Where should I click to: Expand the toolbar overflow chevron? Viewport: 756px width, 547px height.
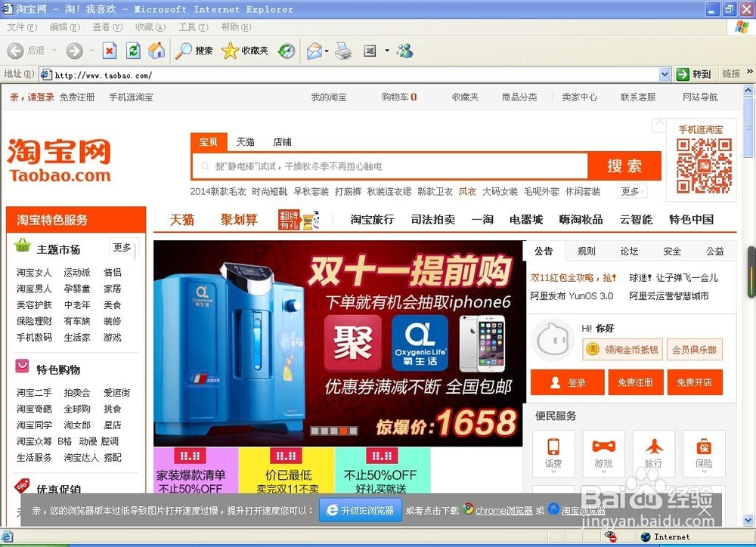click(750, 72)
